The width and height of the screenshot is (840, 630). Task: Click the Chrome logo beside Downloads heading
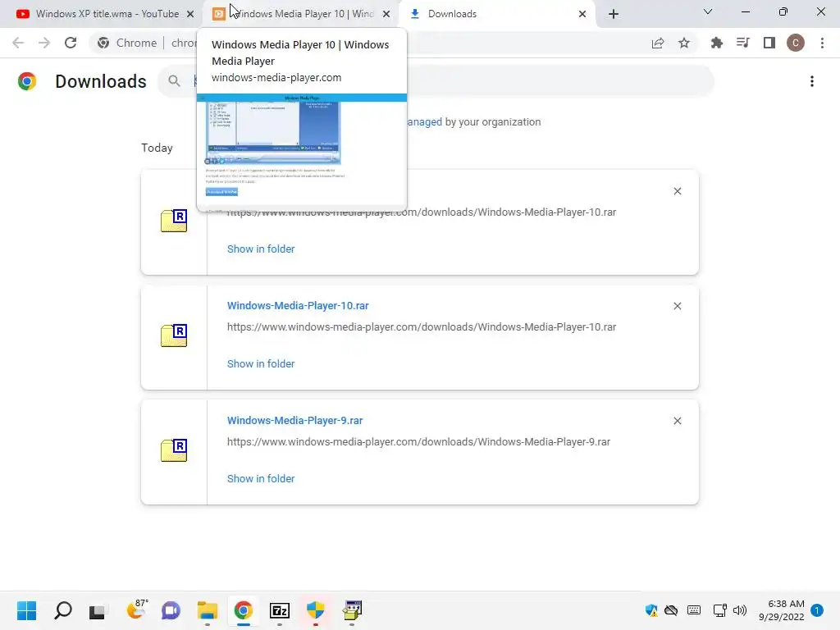(27, 81)
